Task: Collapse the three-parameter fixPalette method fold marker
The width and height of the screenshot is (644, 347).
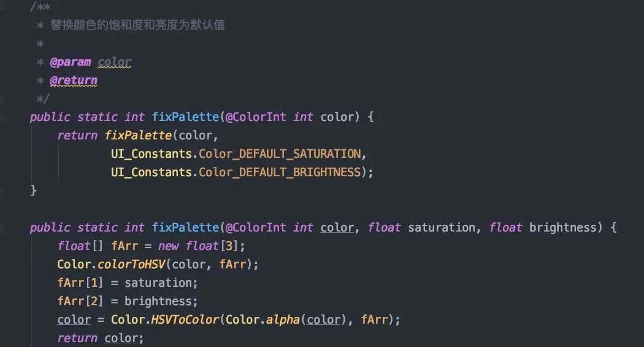Action: pyautogui.click(x=1, y=227)
